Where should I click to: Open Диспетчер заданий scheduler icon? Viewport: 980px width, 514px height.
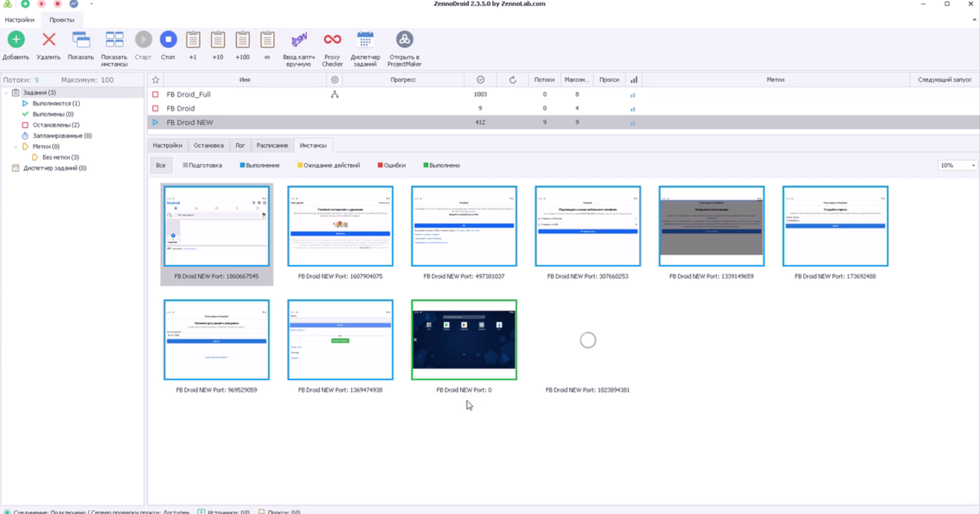[365, 40]
